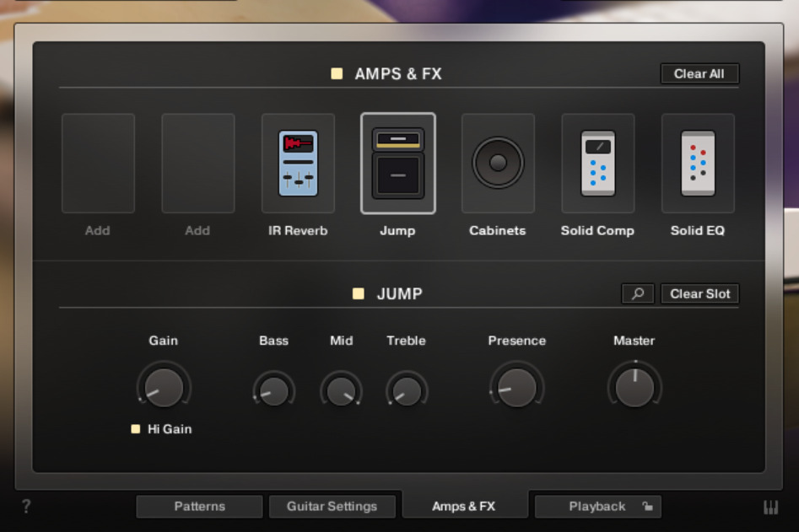Click the Solid Comp label text
Image resolution: width=799 pixels, height=532 pixels.
(597, 231)
